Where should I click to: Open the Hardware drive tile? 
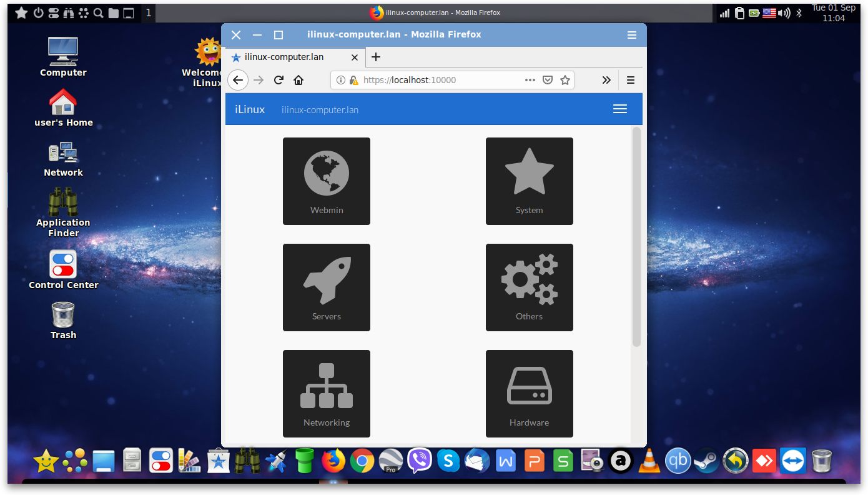point(530,394)
